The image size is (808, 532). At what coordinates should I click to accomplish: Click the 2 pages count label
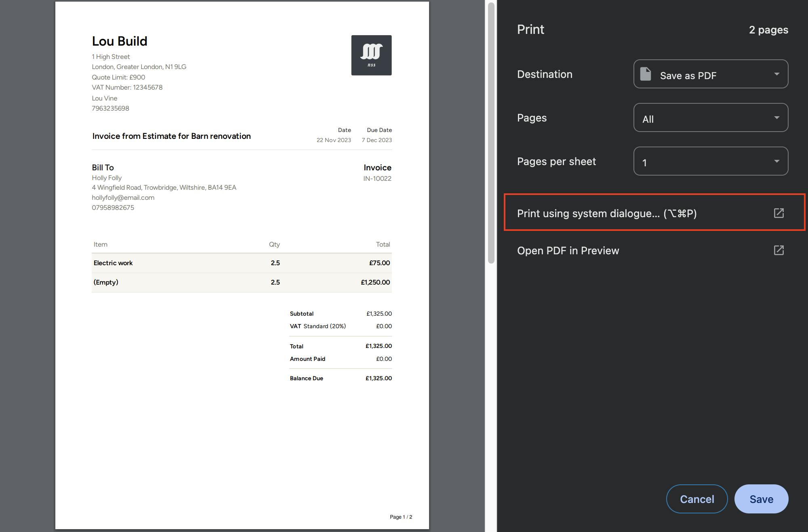[x=768, y=29]
